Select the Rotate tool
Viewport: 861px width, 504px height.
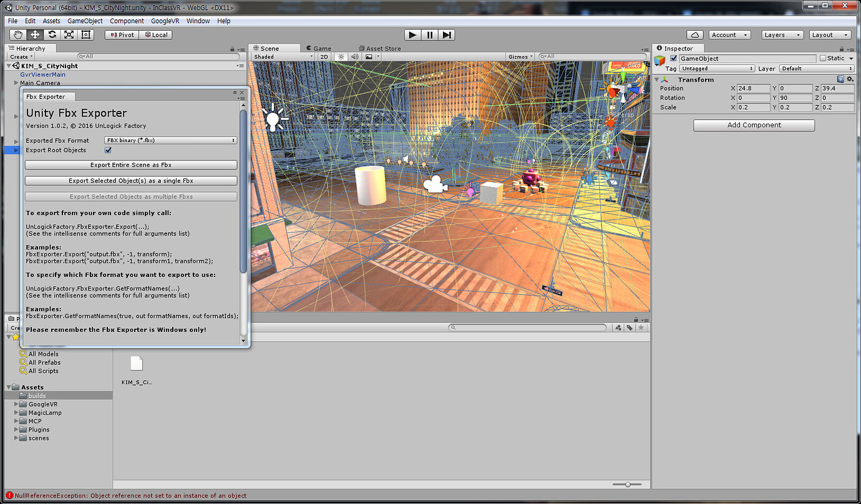(51, 34)
